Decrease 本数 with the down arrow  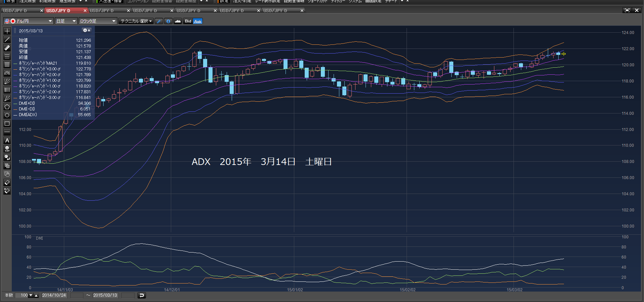pyautogui.click(x=31, y=295)
